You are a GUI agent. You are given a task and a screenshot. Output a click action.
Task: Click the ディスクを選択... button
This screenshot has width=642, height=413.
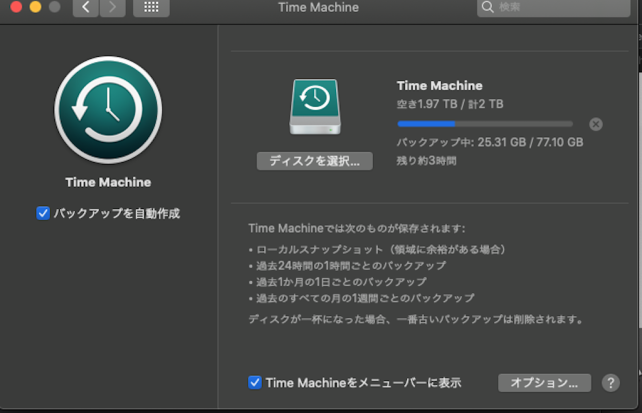314,161
